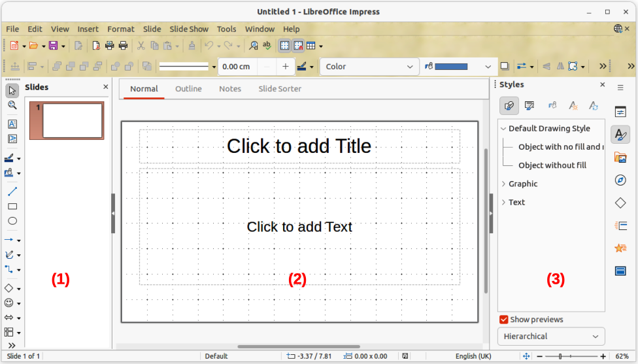
Task: Open the fill color blue dropdown
Action: (x=488, y=67)
